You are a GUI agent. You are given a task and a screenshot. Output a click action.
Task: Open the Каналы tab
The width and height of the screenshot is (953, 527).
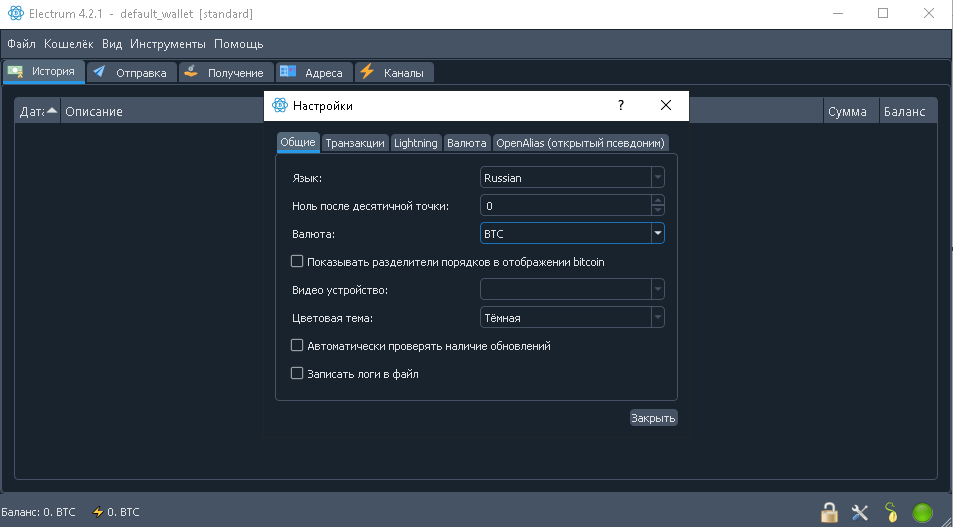(x=394, y=73)
